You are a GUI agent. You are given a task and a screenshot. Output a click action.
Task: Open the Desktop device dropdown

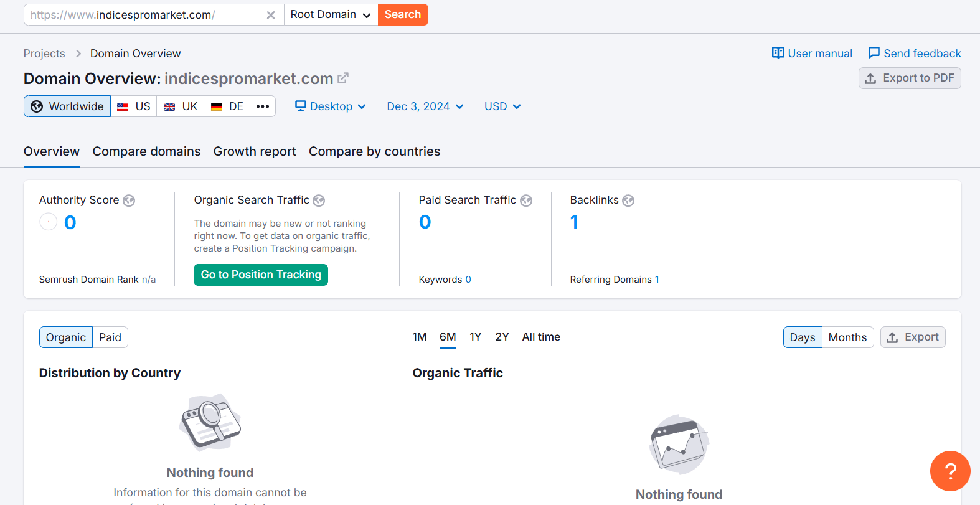(331, 106)
